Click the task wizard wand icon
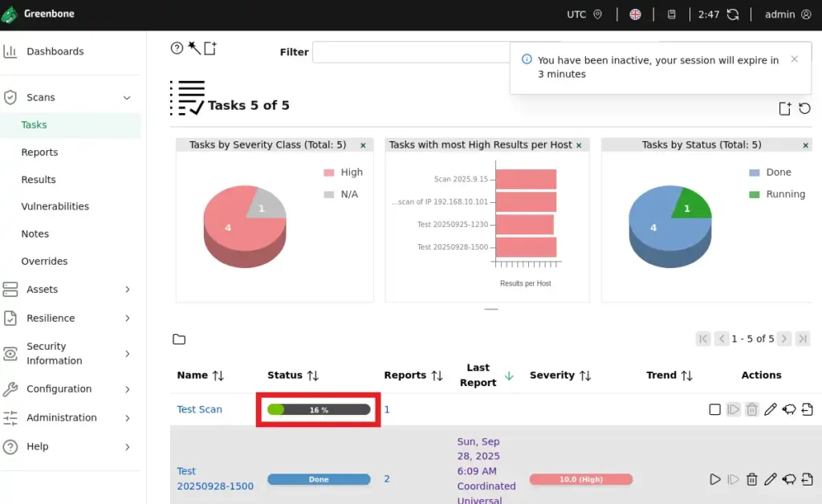Viewport: 822px width, 504px height. 193,48
